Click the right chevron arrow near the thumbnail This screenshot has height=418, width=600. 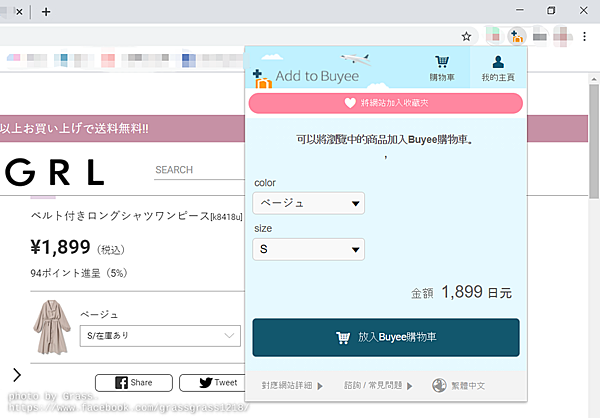click(x=17, y=375)
